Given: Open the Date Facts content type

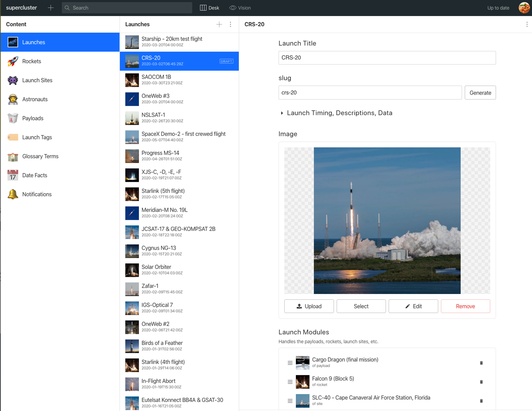Looking at the screenshot, I should pyautogui.click(x=60, y=175).
